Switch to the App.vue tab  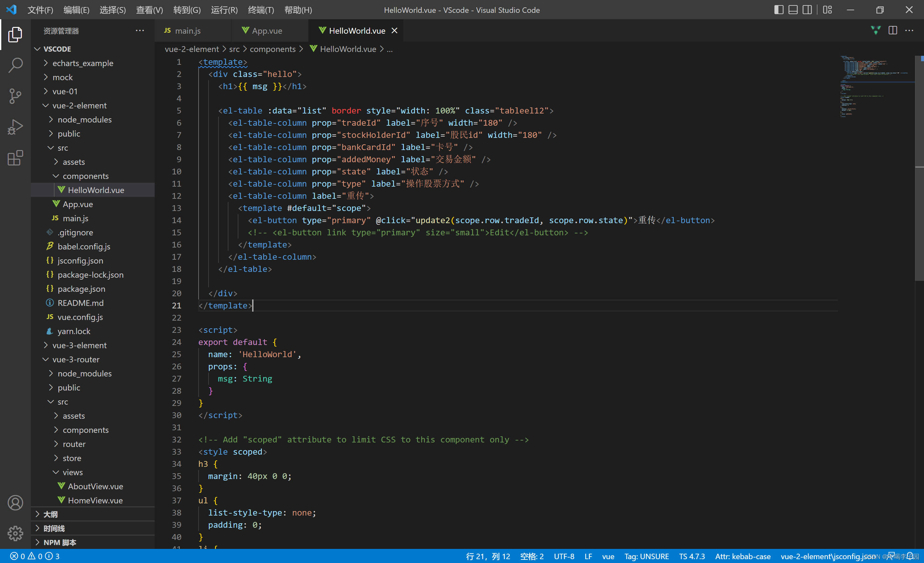pyautogui.click(x=267, y=31)
